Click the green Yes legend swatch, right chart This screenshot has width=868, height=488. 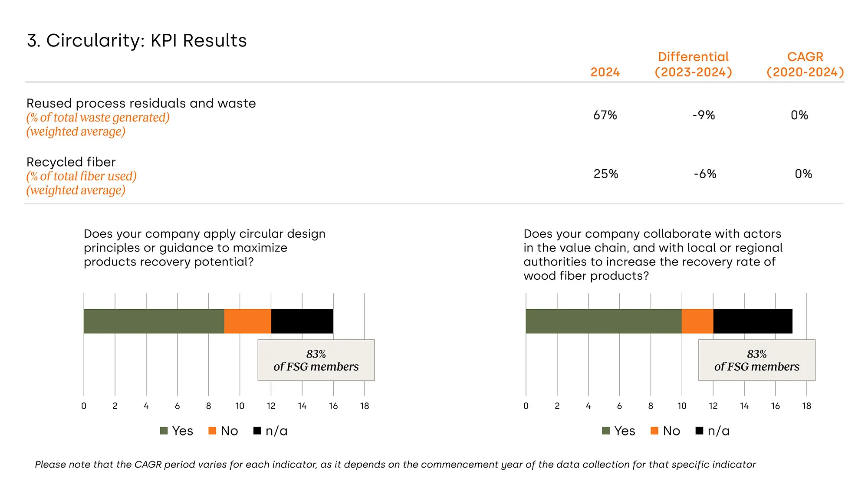(606, 431)
